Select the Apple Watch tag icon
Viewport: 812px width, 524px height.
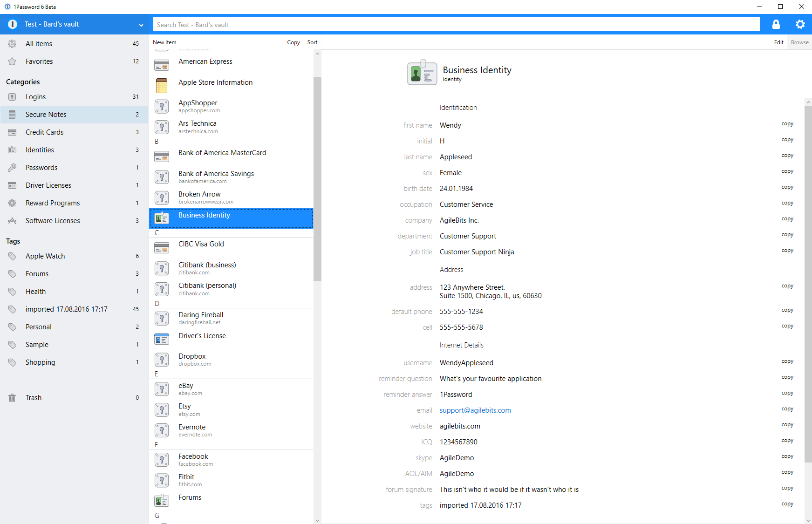[x=13, y=256]
